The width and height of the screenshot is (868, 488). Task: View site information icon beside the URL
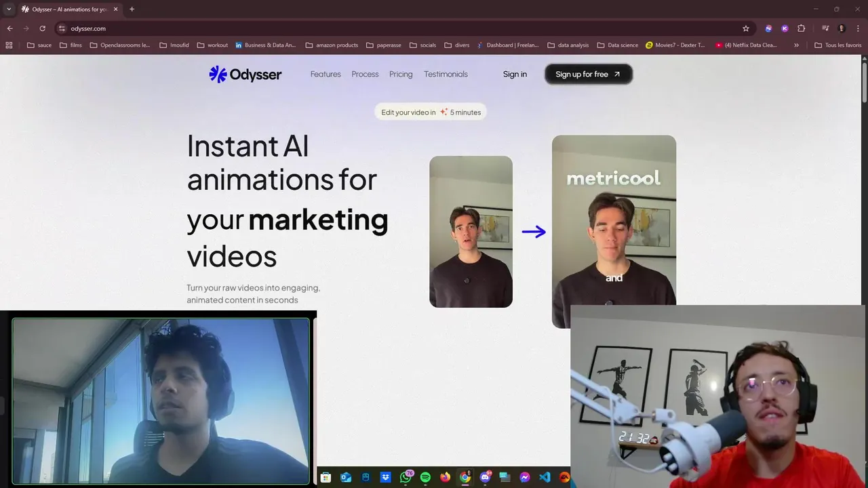pos(62,28)
